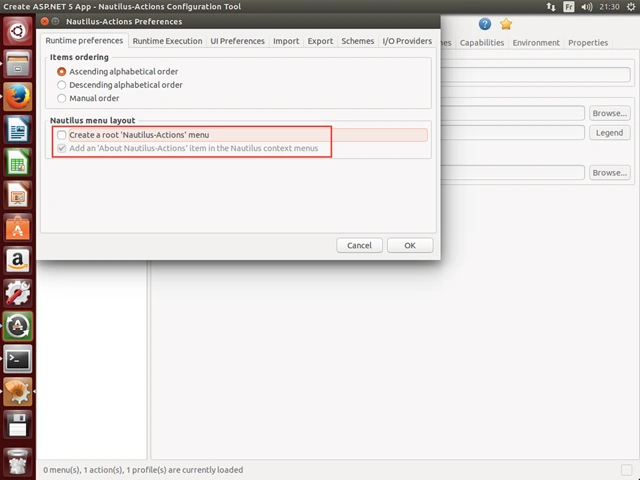The height and width of the screenshot is (480, 640).
Task: Click the floppy disk dock icon
Action: [x=18, y=424]
